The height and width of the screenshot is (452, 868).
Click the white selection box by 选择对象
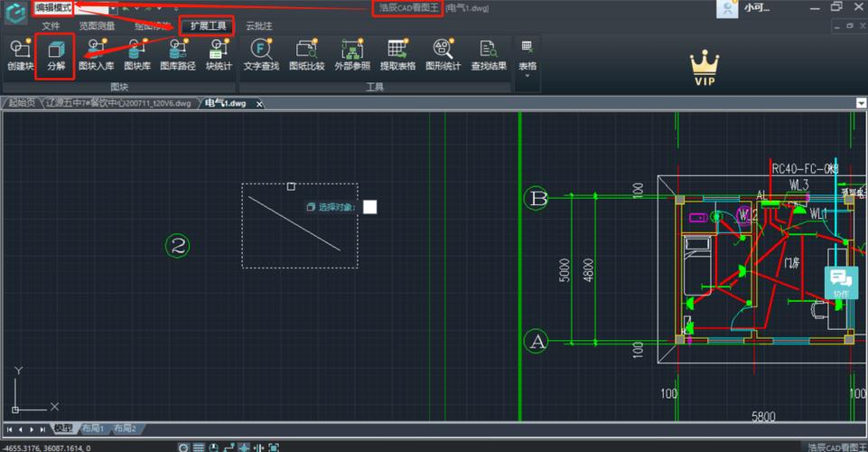click(369, 207)
